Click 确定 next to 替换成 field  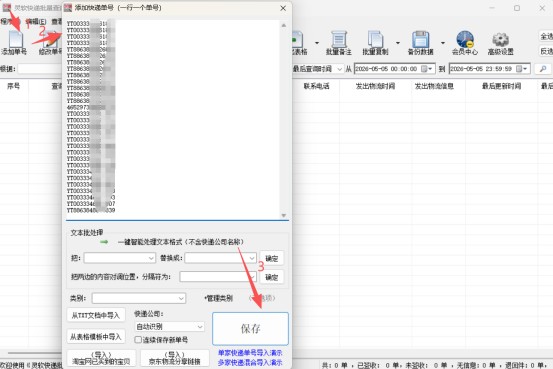(271, 258)
